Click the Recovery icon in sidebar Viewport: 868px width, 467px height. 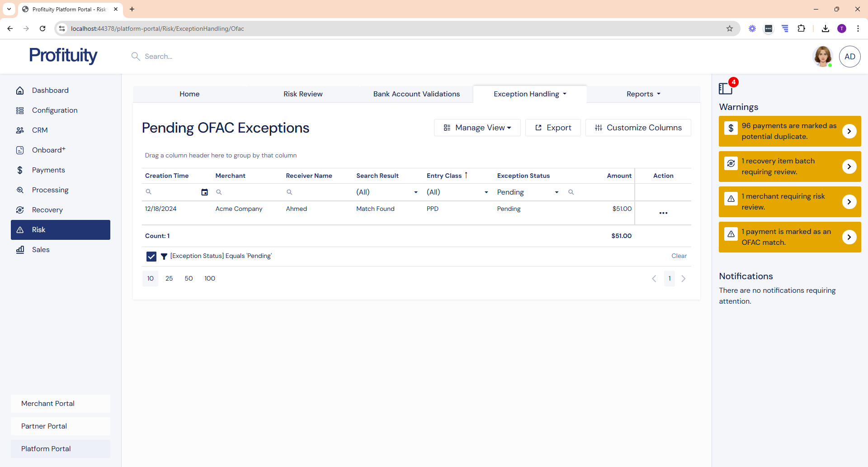click(x=20, y=210)
